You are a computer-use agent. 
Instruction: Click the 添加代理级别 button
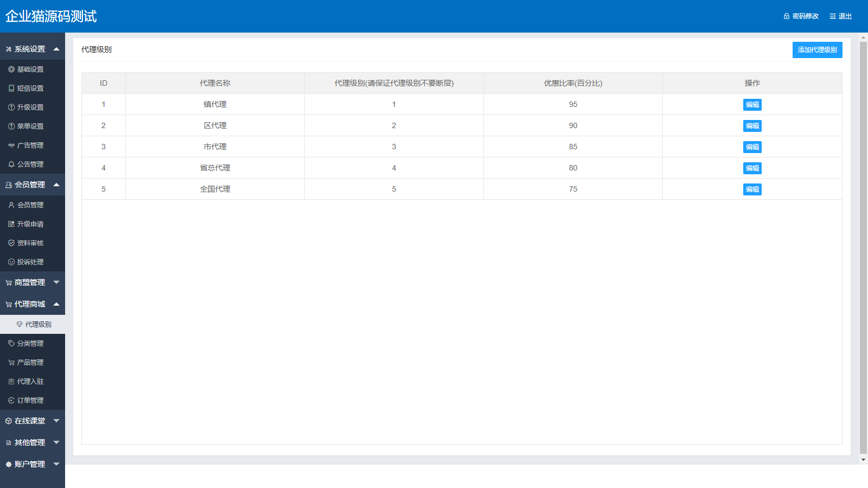tap(817, 50)
